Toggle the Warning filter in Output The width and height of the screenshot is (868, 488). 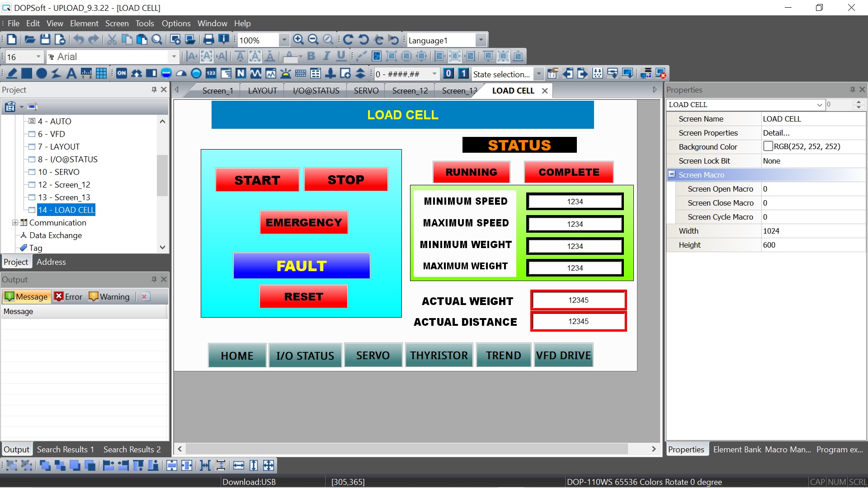[x=109, y=297]
